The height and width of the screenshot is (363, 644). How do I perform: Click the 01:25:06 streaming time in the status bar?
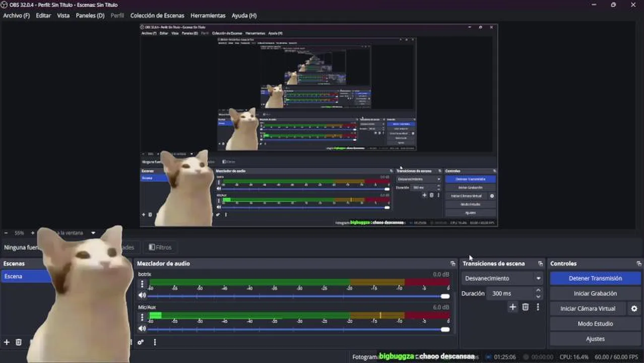tap(505, 357)
